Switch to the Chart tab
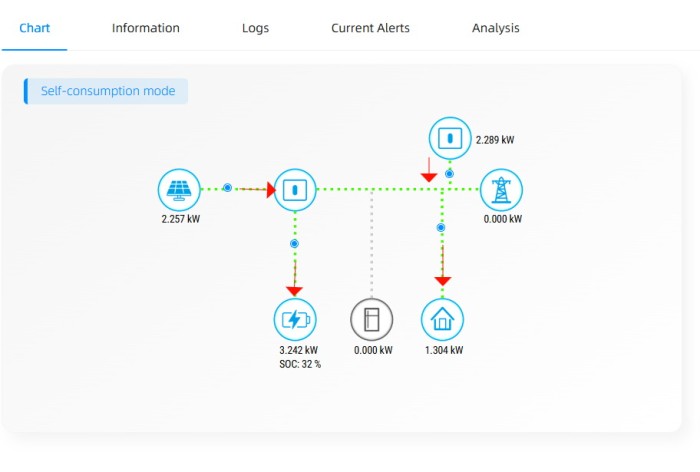This screenshot has height=472, width=700. (x=35, y=28)
